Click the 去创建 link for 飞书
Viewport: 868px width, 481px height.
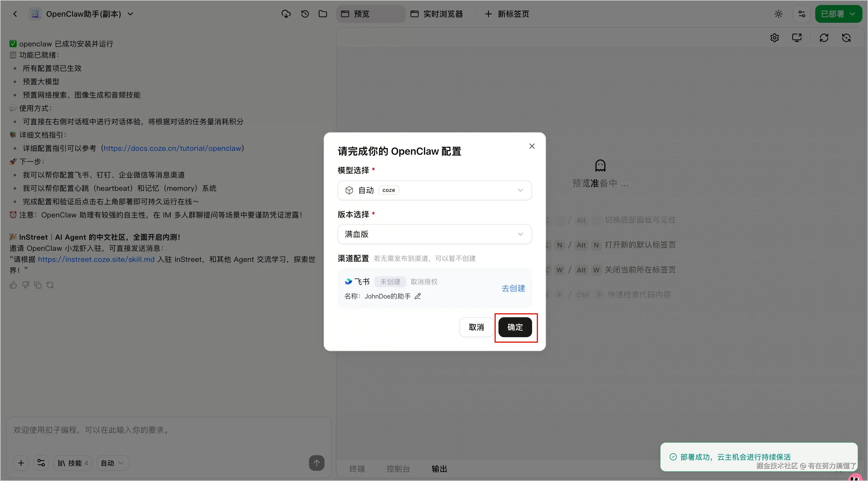coord(513,288)
